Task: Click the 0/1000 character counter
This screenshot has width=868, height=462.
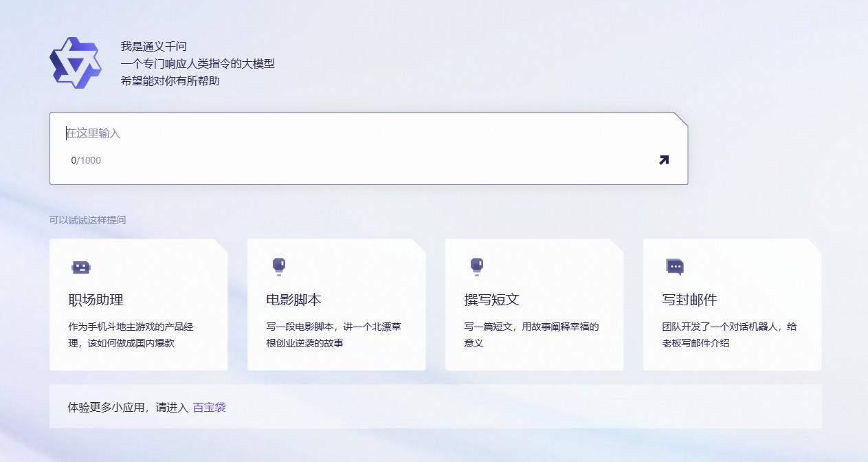Action: (86, 160)
